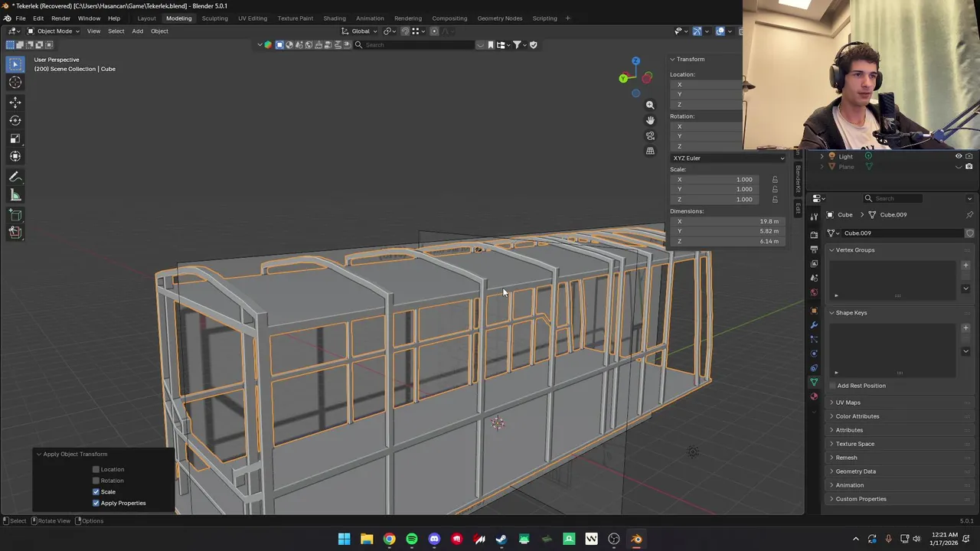The width and height of the screenshot is (980, 551).
Task: Switch to the Sculpting workspace tab
Action: tap(214, 18)
